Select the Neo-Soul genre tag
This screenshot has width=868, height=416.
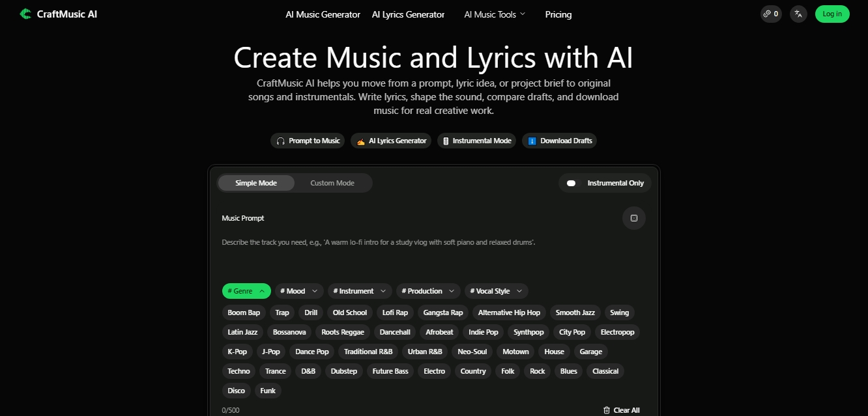(x=472, y=352)
